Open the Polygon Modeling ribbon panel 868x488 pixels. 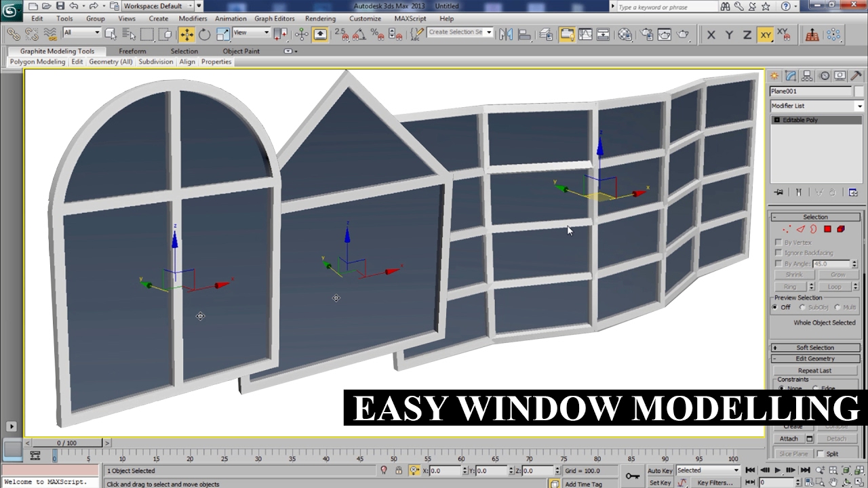pyautogui.click(x=37, y=62)
